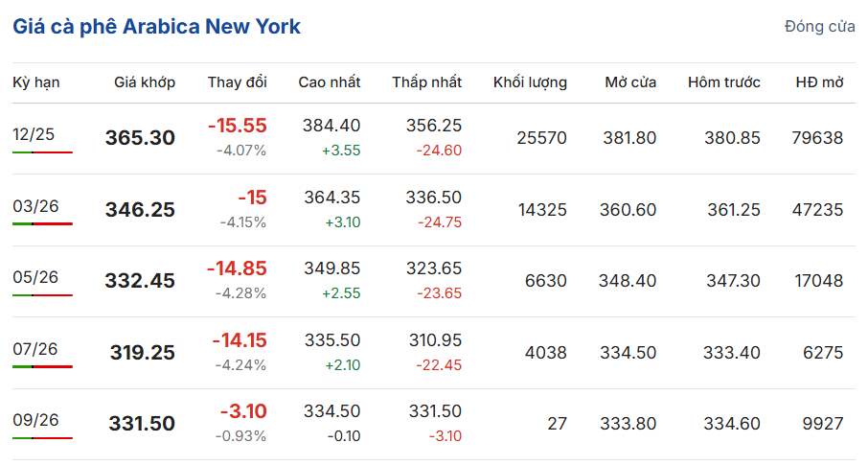Select the 09/26 contract term

pos(34,420)
